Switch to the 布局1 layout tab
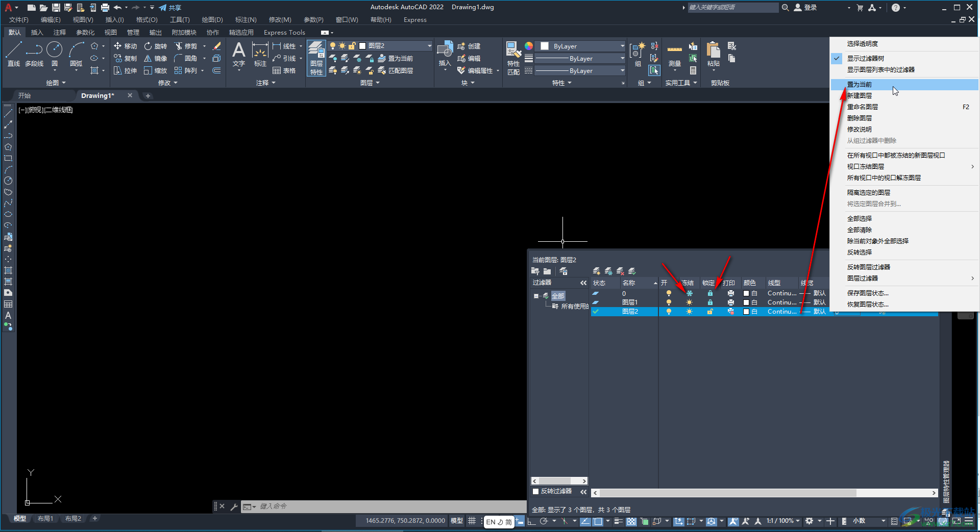980x532 pixels. pyautogui.click(x=45, y=519)
